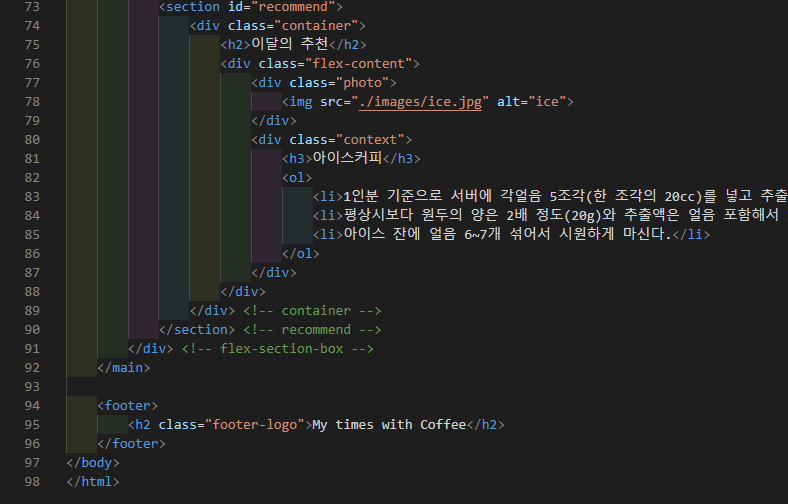Image resolution: width=788 pixels, height=504 pixels.
Task: Click the closing ol tag
Action: (x=301, y=254)
